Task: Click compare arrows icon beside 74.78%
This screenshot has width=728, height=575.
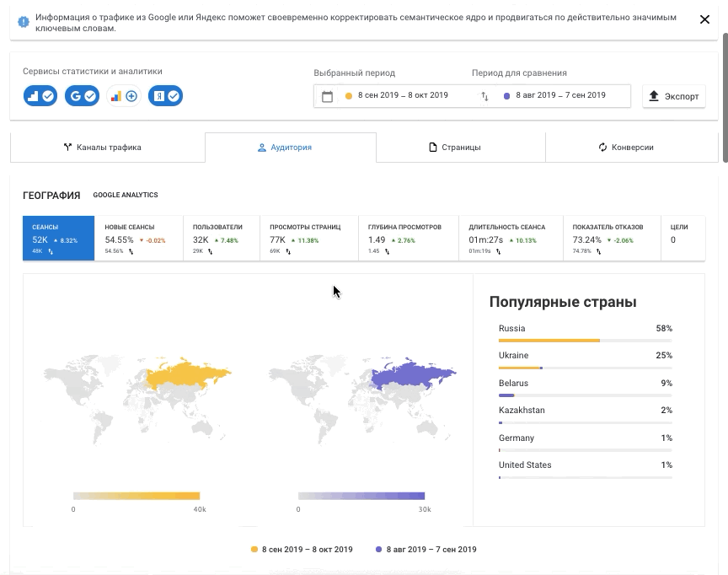Action: click(x=598, y=251)
